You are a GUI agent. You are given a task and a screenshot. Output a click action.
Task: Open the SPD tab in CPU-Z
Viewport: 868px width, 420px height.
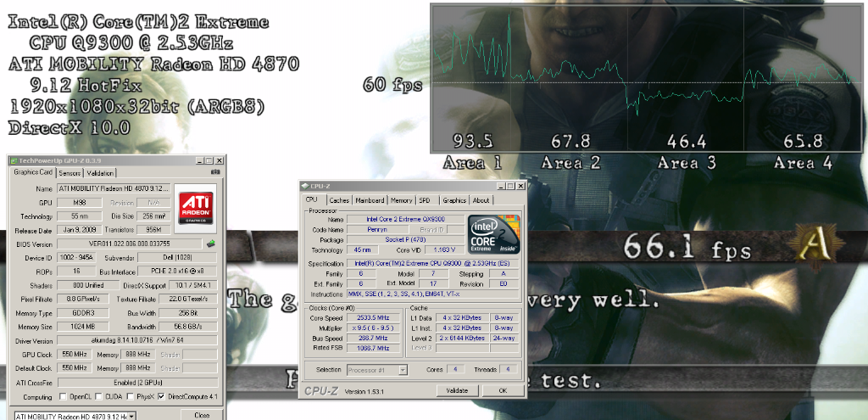(x=425, y=200)
